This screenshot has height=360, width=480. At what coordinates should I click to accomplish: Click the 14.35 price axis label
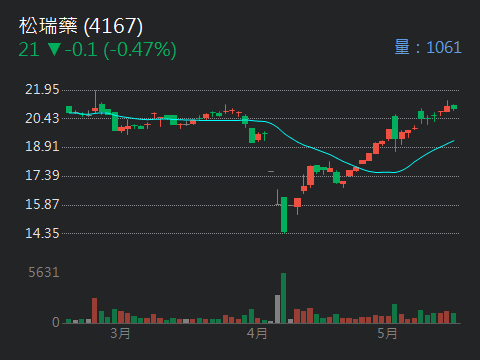(42, 233)
